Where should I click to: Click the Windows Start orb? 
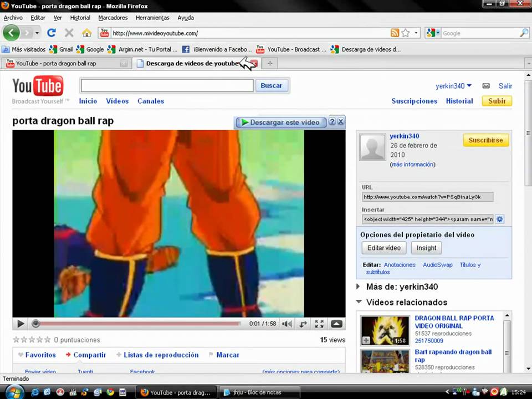[x=14, y=392]
